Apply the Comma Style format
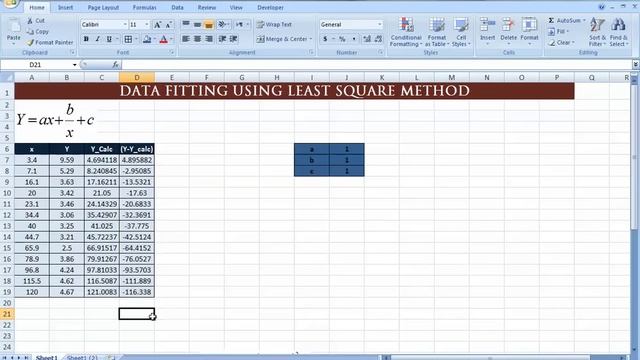 pyautogui.click(x=353, y=39)
